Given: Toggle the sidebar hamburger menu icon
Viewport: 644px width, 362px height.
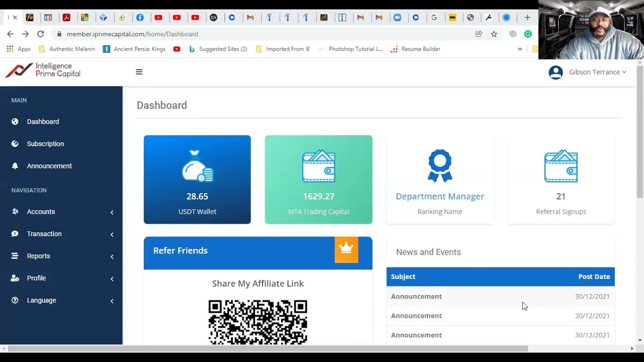Looking at the screenshot, I should (x=139, y=72).
